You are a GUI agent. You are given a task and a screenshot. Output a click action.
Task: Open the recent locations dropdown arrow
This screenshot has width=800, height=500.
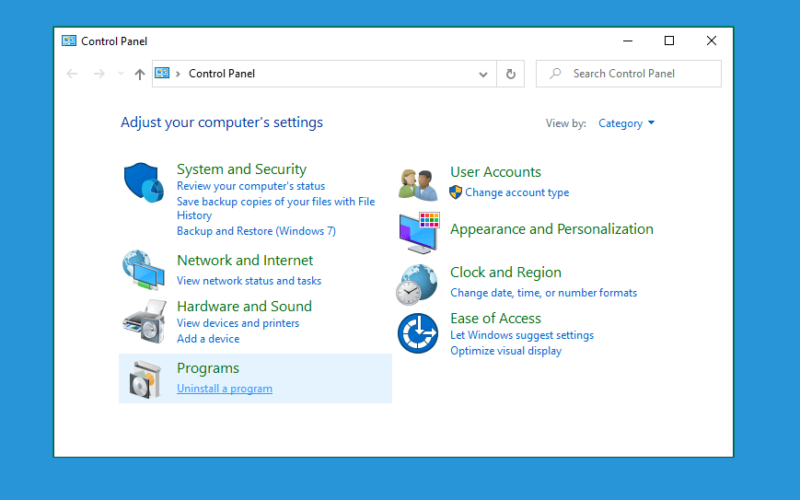tap(121, 74)
